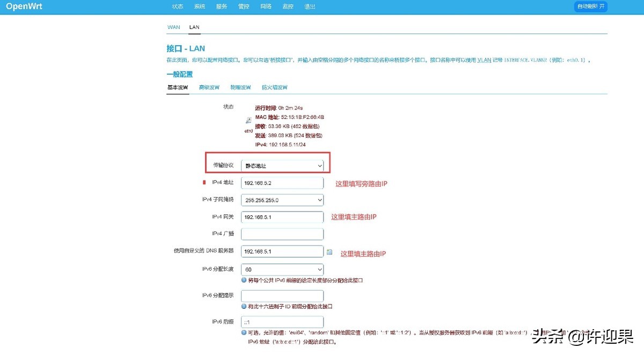Switch to the 高级设置 tab

pyautogui.click(x=209, y=86)
